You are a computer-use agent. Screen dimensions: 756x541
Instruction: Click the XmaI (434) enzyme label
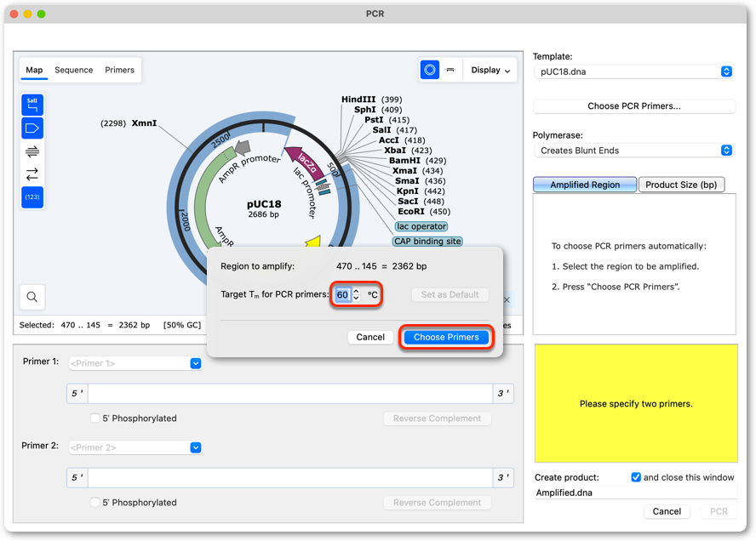[417, 170]
